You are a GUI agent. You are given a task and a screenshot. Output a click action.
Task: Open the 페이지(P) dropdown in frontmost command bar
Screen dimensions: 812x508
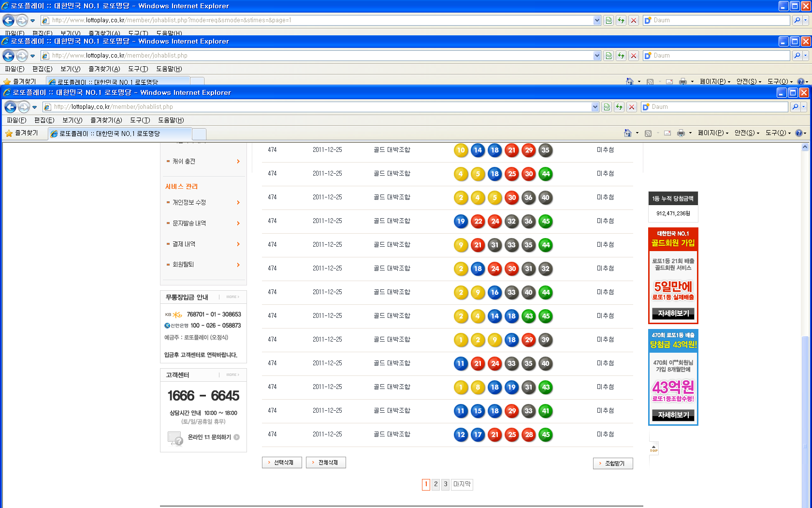coord(713,133)
